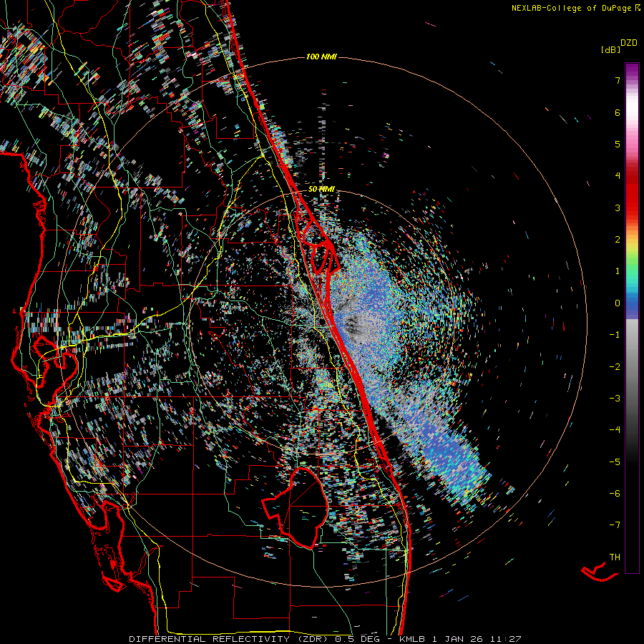This screenshot has height=644, width=644.
Task: Click the scale value -5
Action: pyautogui.click(x=615, y=462)
